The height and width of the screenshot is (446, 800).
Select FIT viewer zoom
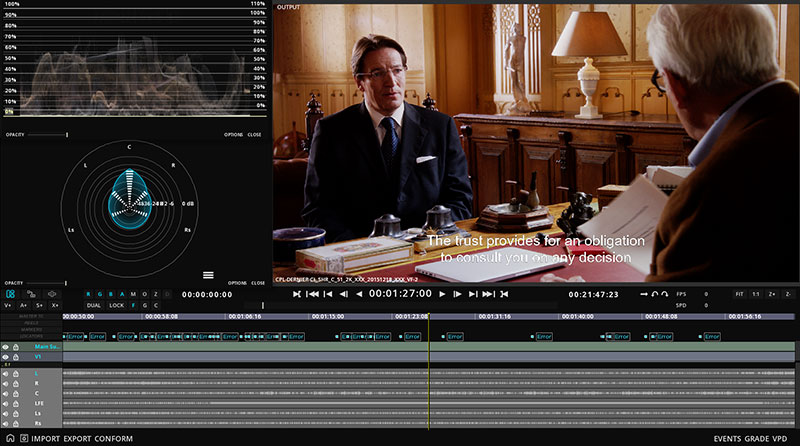[739, 294]
